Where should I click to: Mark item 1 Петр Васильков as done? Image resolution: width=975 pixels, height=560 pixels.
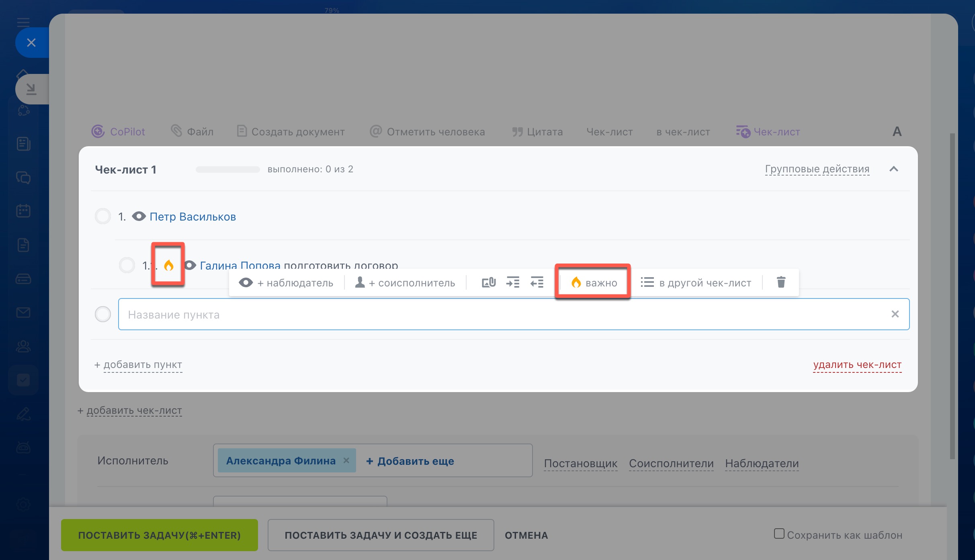coord(103,216)
